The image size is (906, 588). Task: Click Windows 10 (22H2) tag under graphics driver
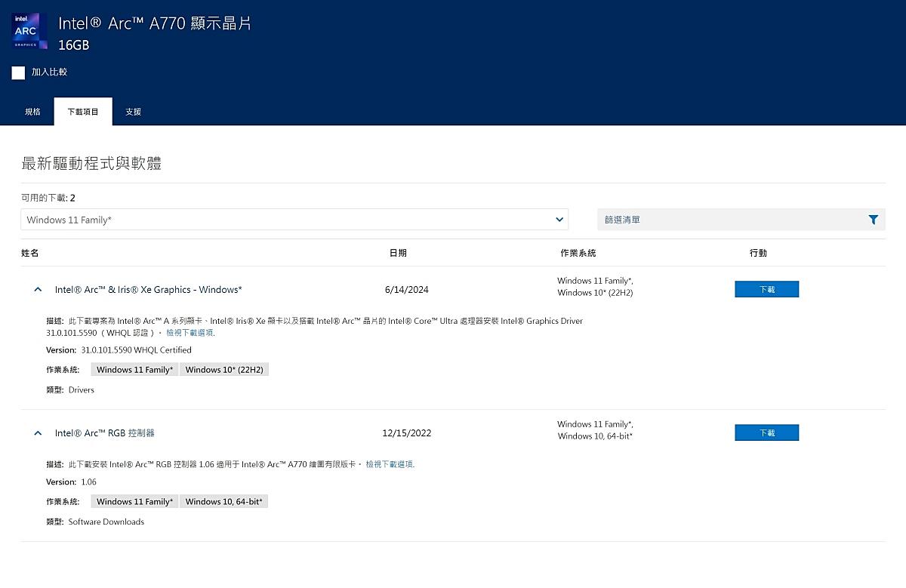[x=224, y=370]
